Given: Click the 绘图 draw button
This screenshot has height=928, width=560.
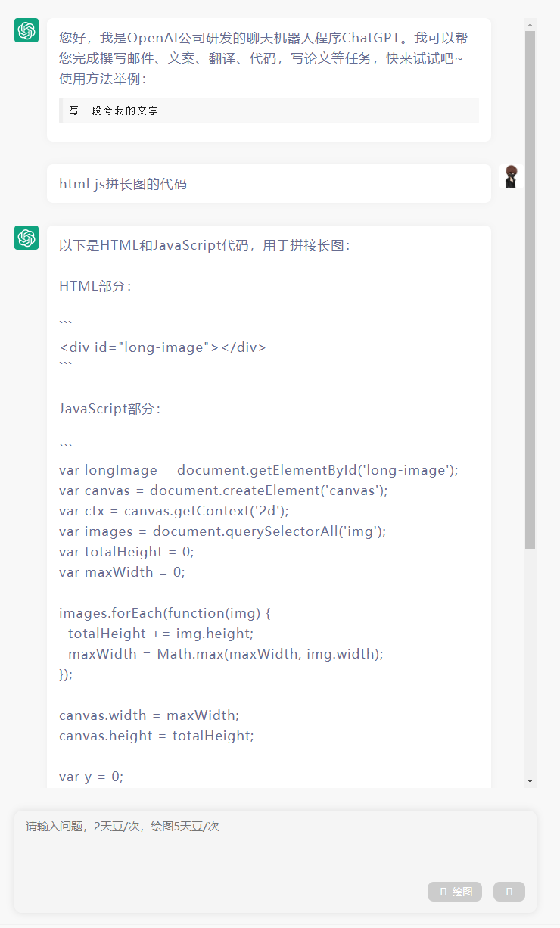Looking at the screenshot, I should tap(454, 892).
